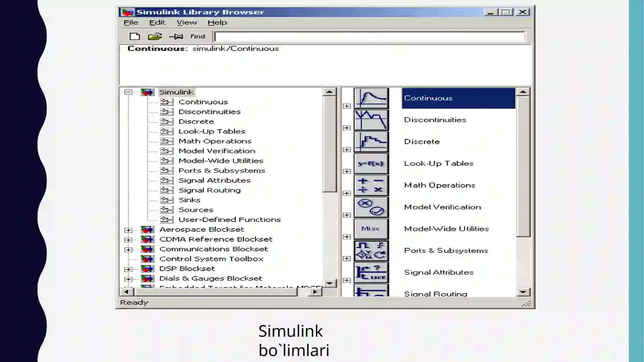Expand the Discontinuities library in right pane
This screenshot has height=362, width=644.
(347, 128)
